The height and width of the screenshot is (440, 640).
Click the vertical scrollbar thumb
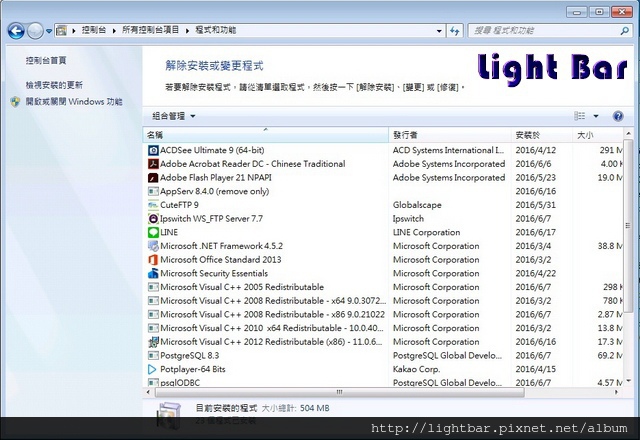628,226
